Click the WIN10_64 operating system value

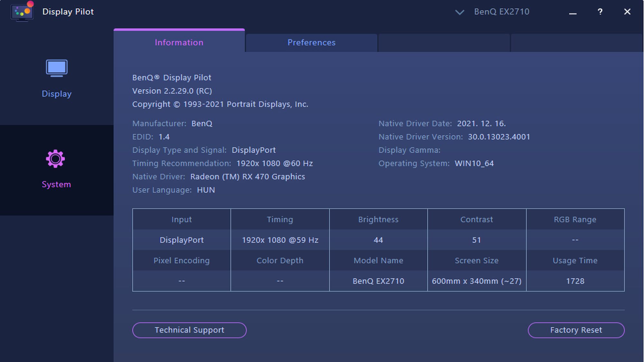474,163
